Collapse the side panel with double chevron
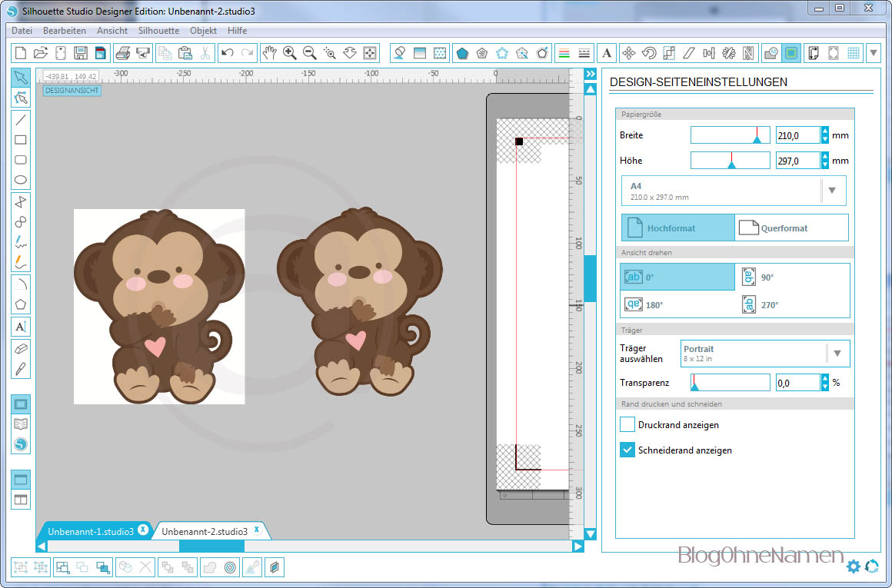Screen dimensions: 892x588 590,75
